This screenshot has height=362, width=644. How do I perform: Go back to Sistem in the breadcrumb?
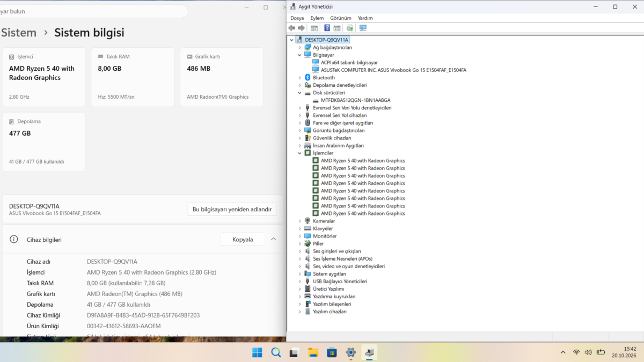(19, 33)
